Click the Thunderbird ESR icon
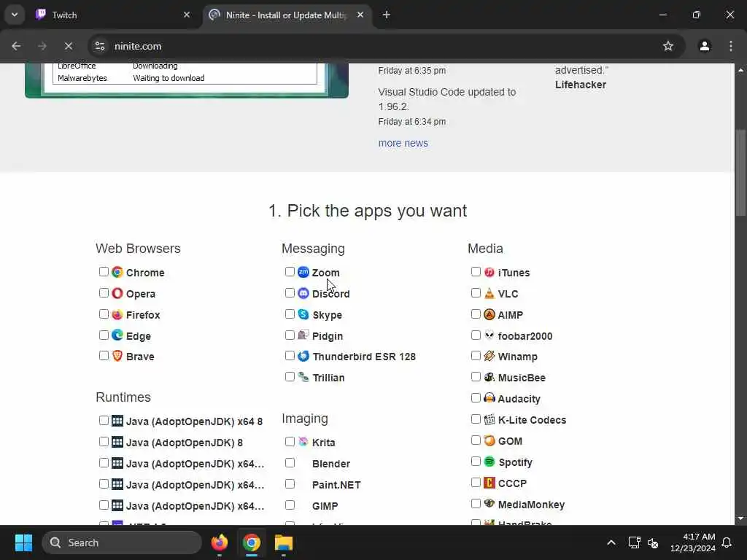 (x=303, y=356)
